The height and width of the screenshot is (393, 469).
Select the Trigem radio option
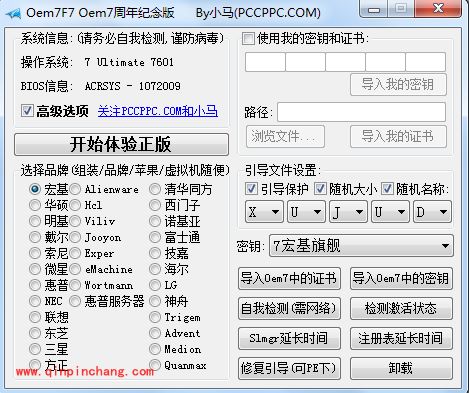155,317
